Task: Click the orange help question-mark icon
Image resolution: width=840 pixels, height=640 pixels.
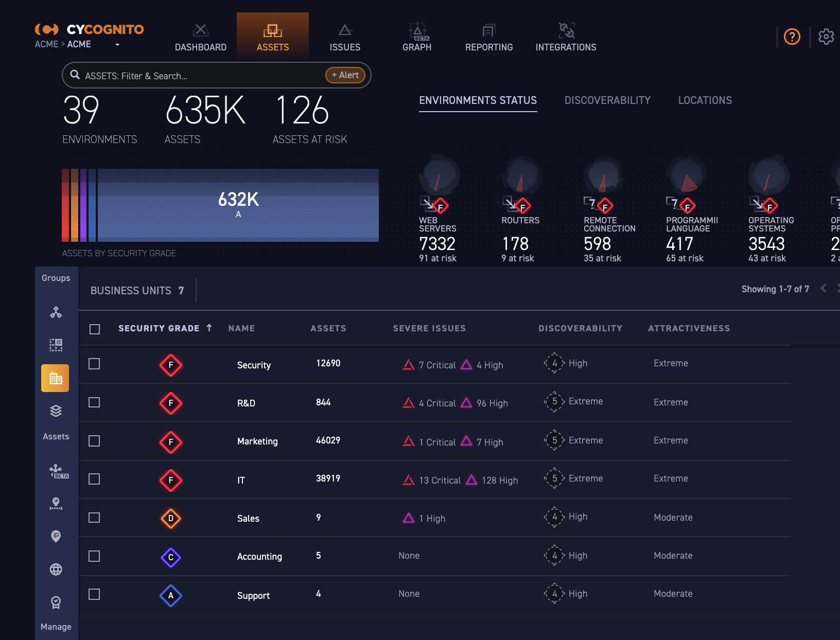Action: [792, 37]
